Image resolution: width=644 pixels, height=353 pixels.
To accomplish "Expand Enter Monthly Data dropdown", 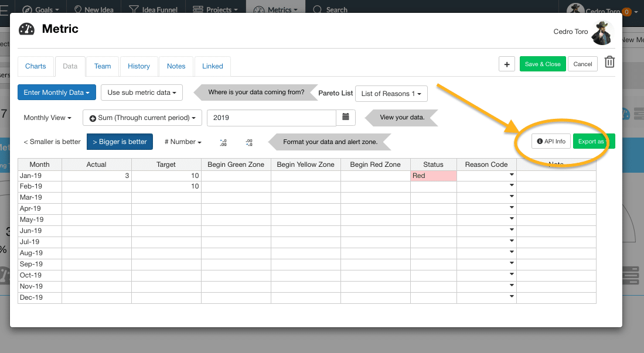I will tap(56, 92).
